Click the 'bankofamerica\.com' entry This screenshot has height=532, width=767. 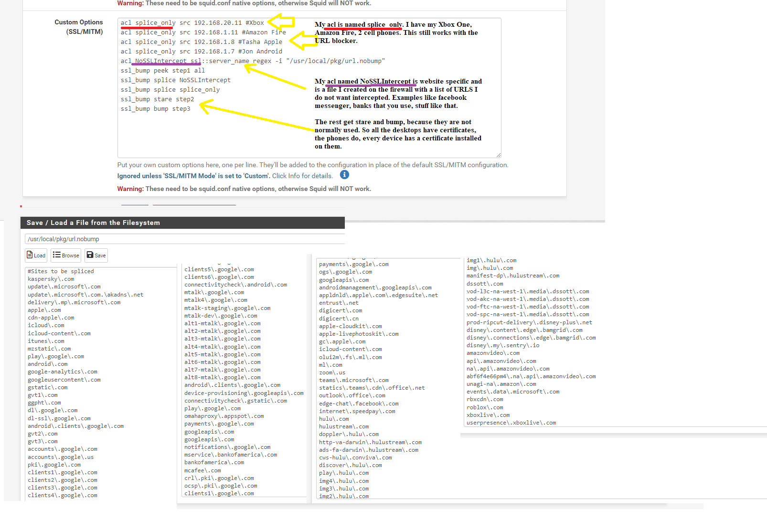tap(214, 462)
